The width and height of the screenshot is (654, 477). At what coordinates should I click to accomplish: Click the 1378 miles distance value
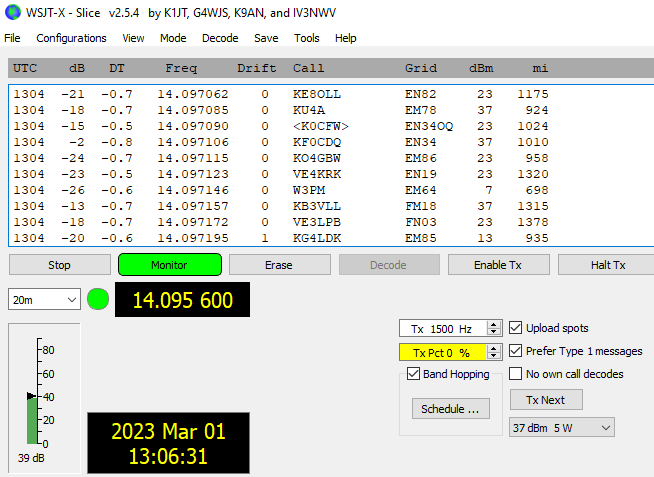533,222
